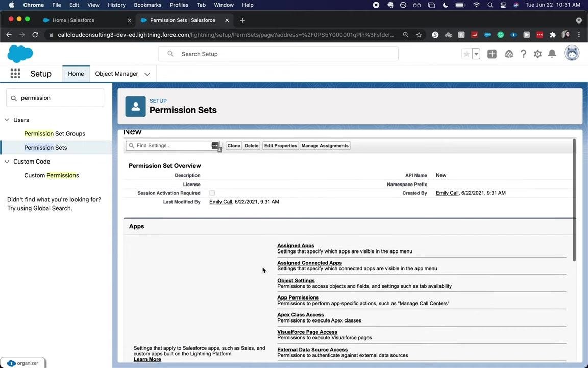The height and width of the screenshot is (368, 588).
Task: Close the Home | Salesforce tab
Action: 129,20
